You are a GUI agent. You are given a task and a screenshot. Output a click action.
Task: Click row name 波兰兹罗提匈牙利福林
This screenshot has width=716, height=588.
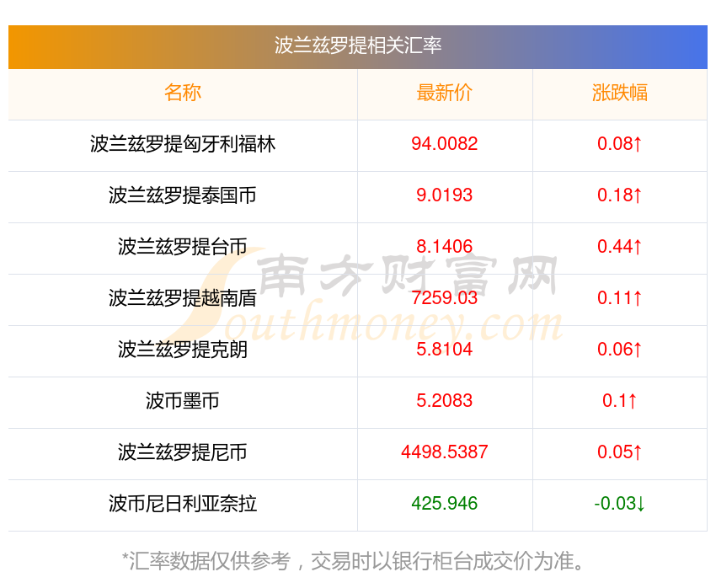(x=183, y=144)
